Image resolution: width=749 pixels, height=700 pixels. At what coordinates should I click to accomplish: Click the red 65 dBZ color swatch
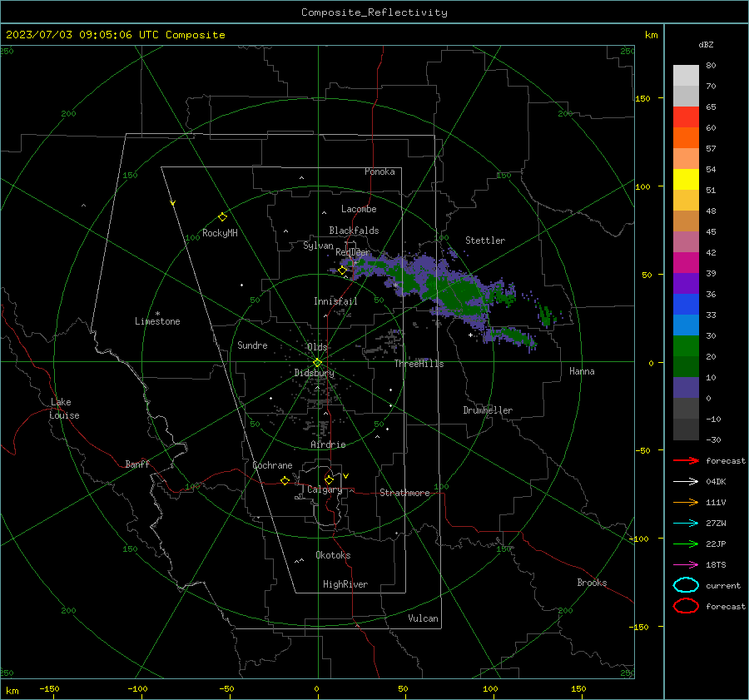[686, 117]
